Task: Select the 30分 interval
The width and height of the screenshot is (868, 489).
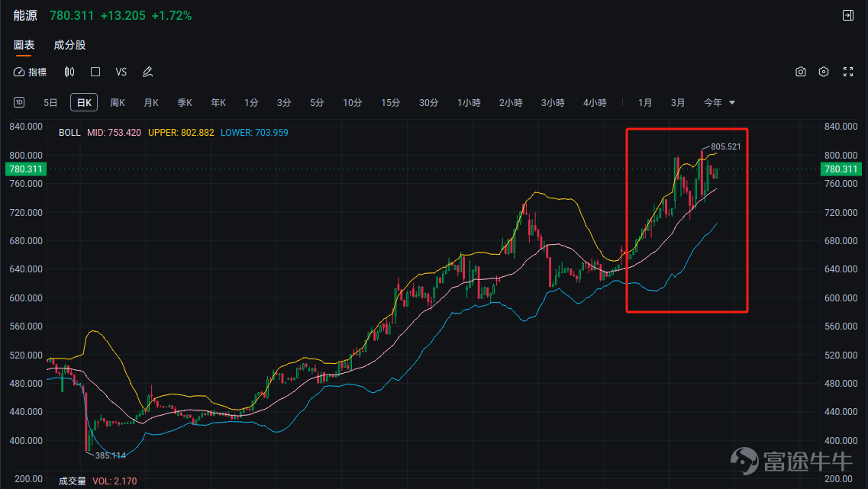Action: pos(428,103)
